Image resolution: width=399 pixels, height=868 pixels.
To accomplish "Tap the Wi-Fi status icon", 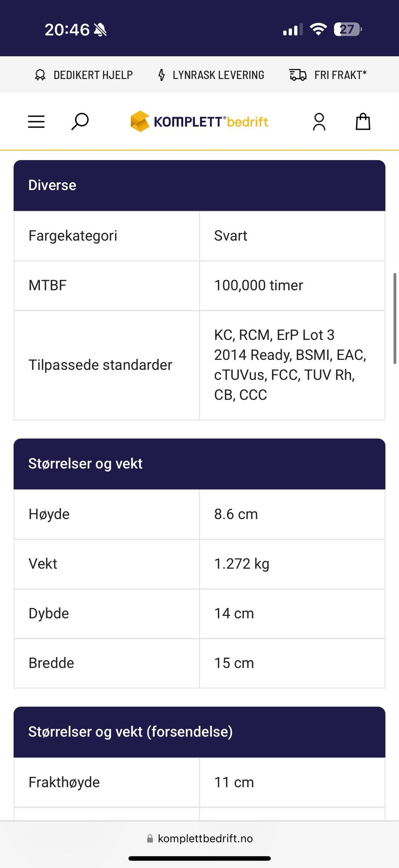I will (318, 30).
